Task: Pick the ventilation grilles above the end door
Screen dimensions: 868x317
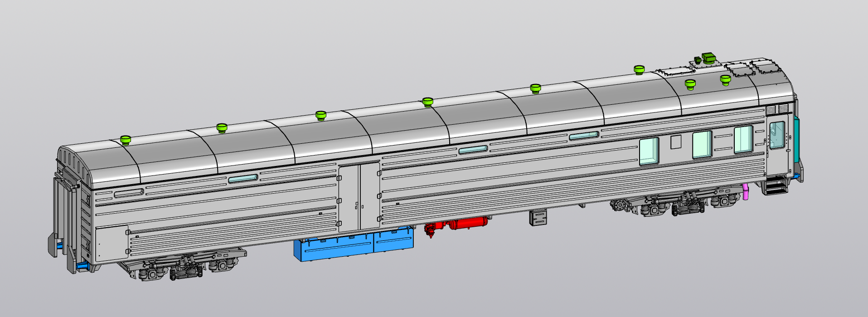Action: (777, 109)
